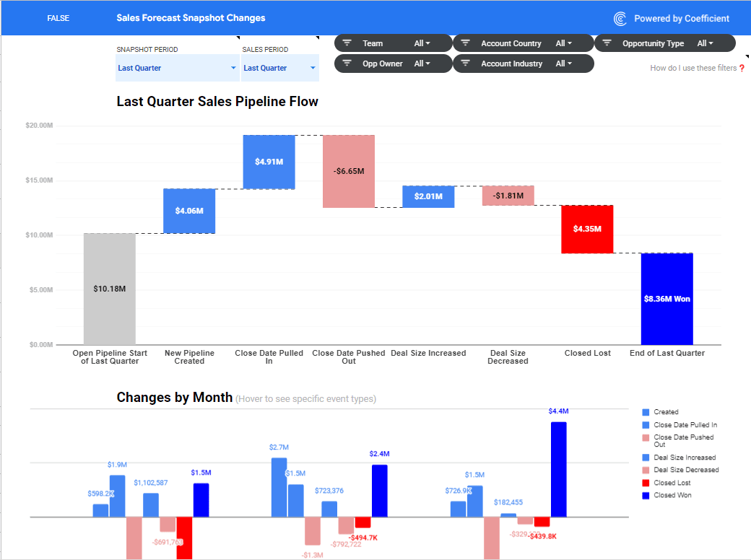Click the Closed Lost legend color swatch
This screenshot has height=560, width=751.
click(646, 483)
